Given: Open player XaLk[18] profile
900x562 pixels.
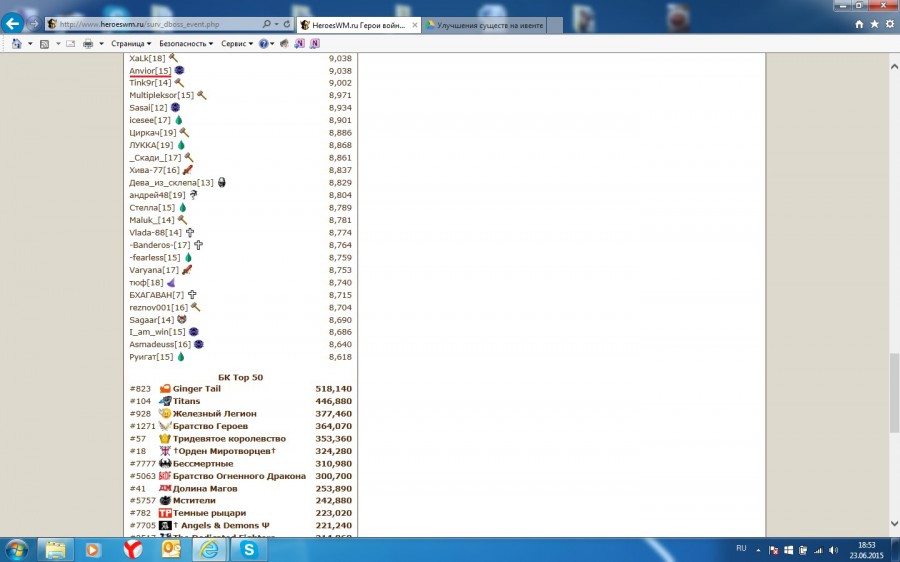Looking at the screenshot, I should (147, 58).
